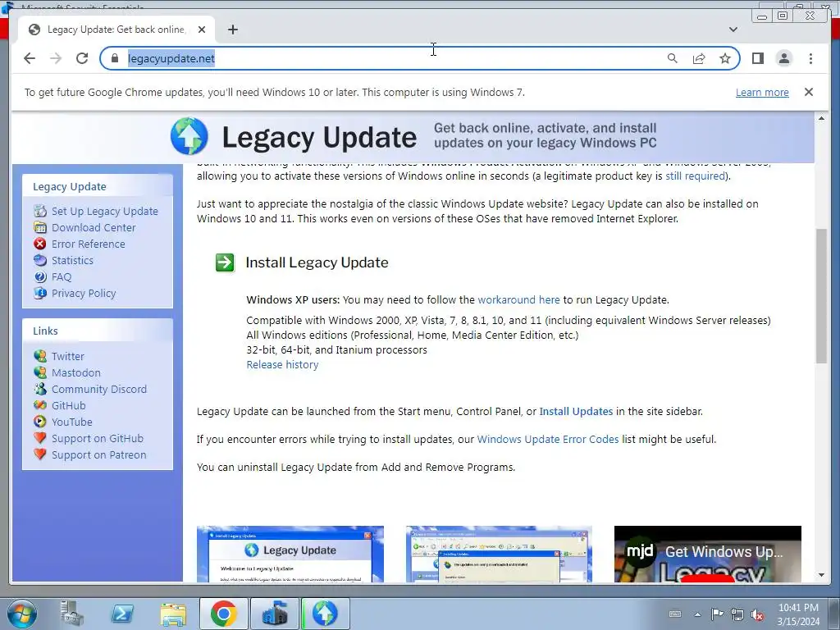
Task: Open the GitHub link in sidebar
Action: pyautogui.click(x=69, y=405)
